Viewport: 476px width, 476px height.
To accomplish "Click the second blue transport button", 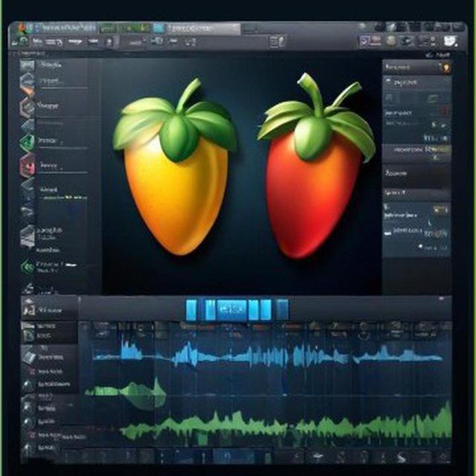I will pyautogui.click(x=210, y=309).
